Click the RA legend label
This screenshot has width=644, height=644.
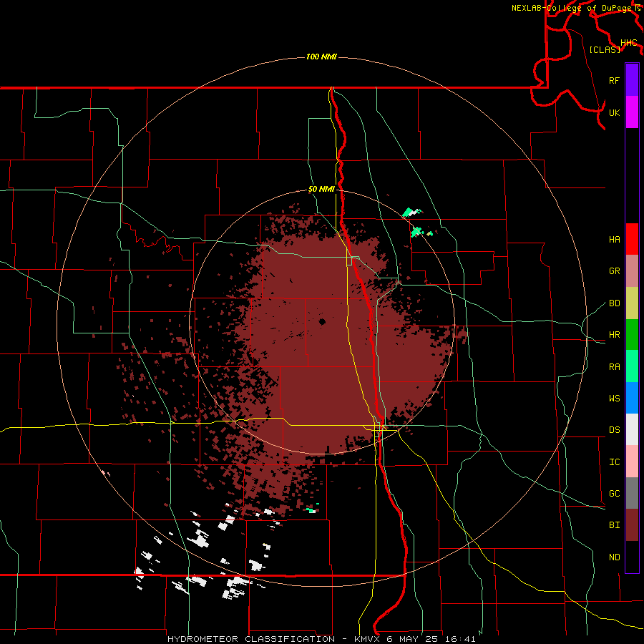pos(614,367)
